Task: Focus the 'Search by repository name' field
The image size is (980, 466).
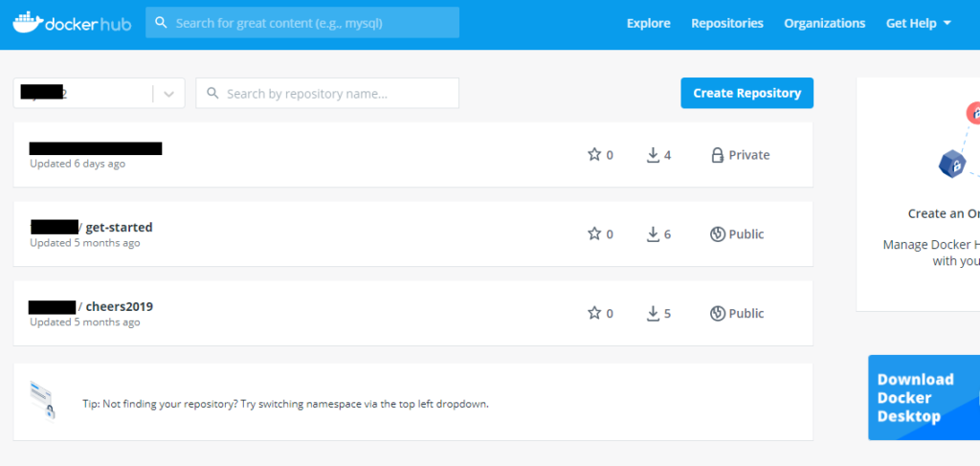Action: pos(327,93)
